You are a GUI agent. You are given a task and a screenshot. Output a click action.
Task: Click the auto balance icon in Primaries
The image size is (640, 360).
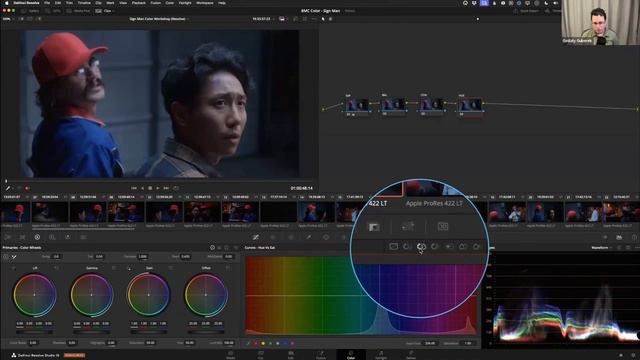pyautogui.click(x=6, y=257)
